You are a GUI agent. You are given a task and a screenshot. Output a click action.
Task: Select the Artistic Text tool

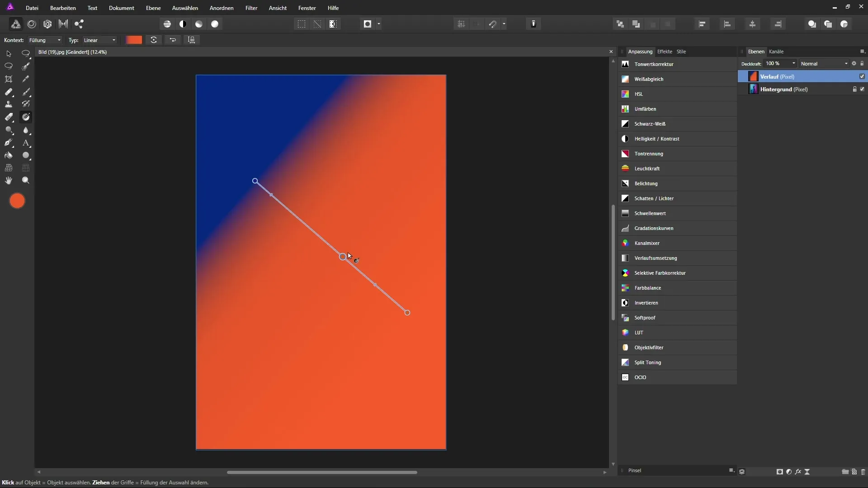26,143
